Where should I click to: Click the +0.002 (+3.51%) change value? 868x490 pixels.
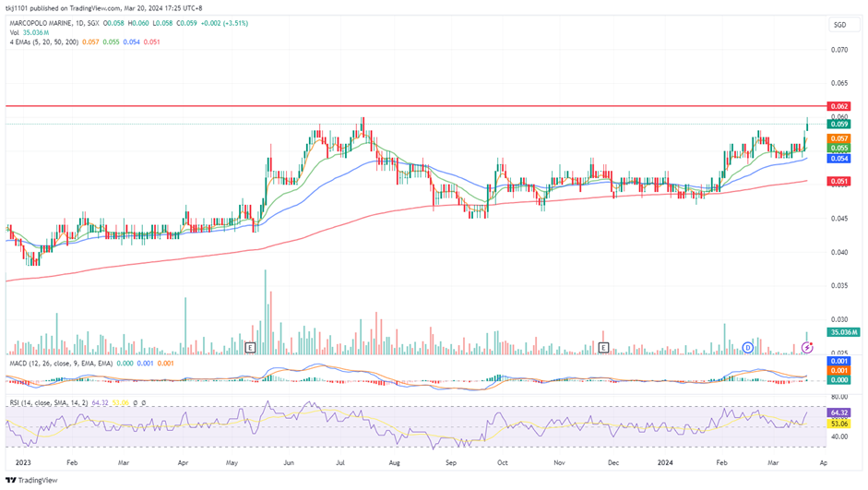(x=224, y=23)
